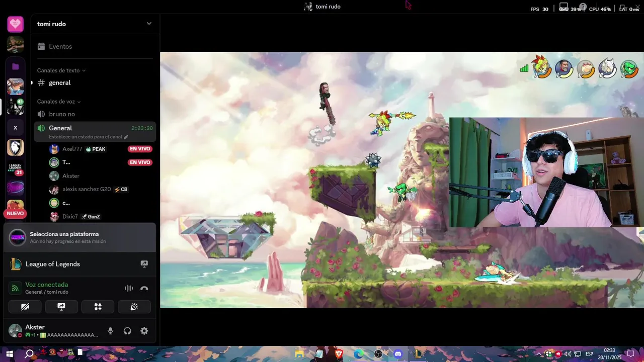This screenshot has width=644, height=362.
Task: Click the PEAK tag next to Axel777
Action: click(96, 149)
